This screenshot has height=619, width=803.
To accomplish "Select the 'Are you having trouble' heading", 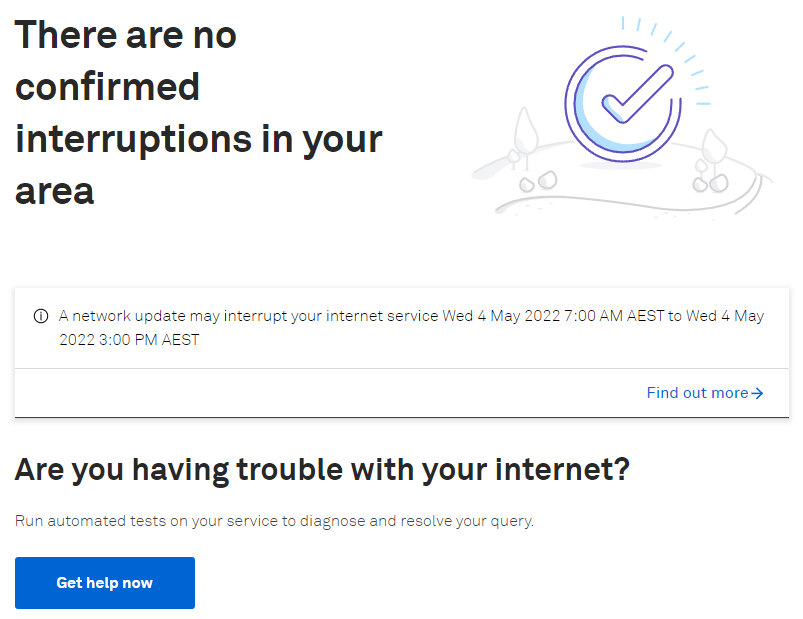I will [322, 469].
